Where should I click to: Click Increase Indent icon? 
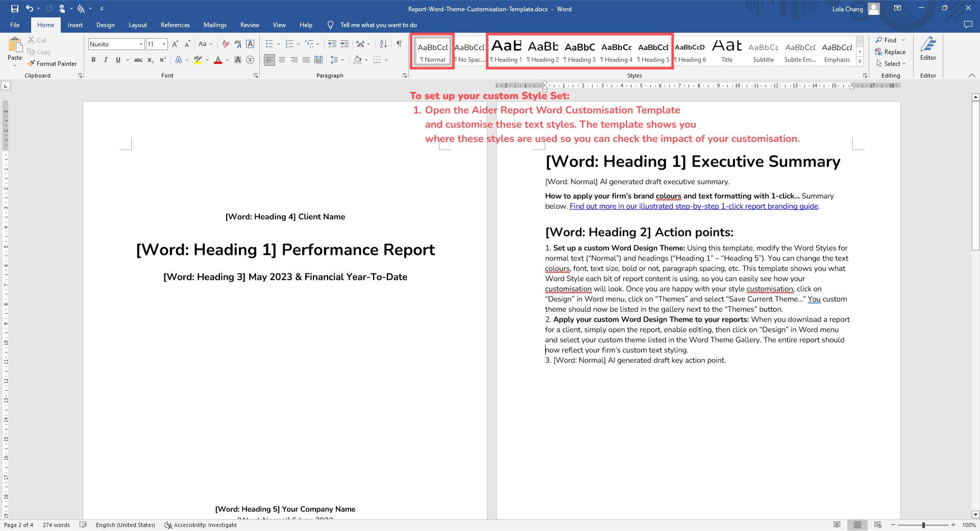pyautogui.click(x=345, y=44)
